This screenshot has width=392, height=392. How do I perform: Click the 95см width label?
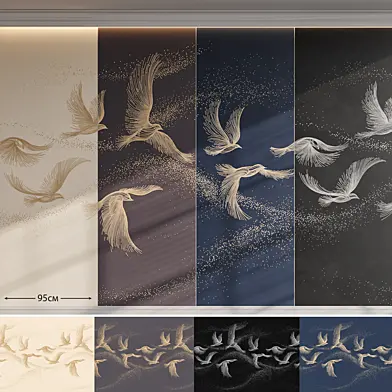(x=48, y=298)
